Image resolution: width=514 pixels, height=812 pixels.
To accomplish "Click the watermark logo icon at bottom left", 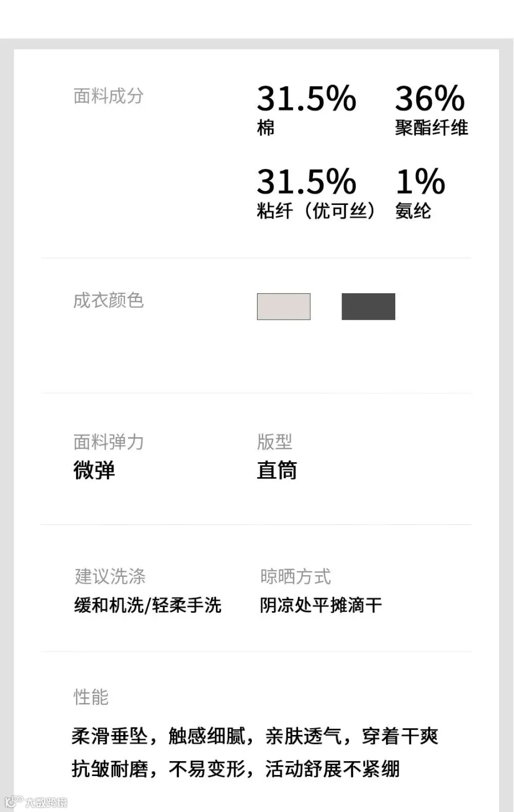I will [x=13, y=802].
